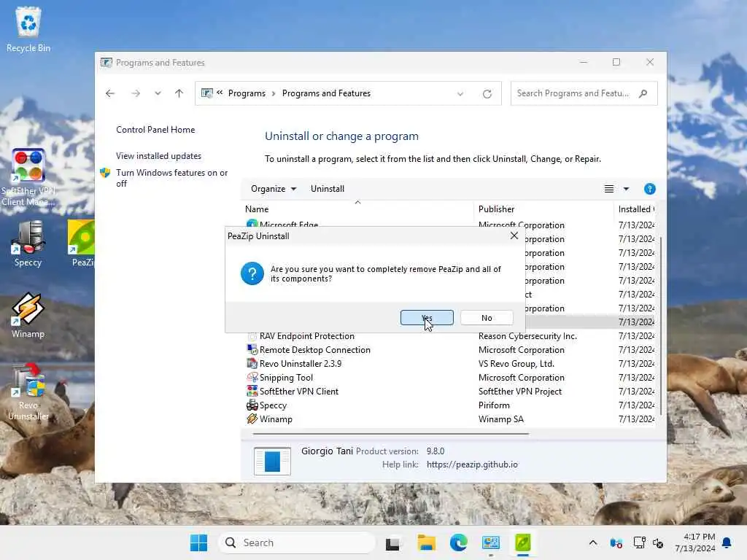The image size is (747, 560).
Task: Open File Explorer from the taskbar
Action: click(426, 542)
